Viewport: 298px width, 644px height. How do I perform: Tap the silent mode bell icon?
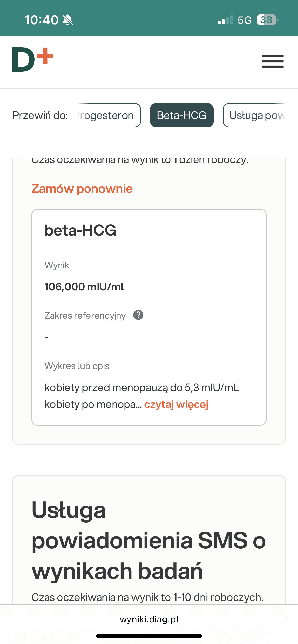tap(68, 20)
